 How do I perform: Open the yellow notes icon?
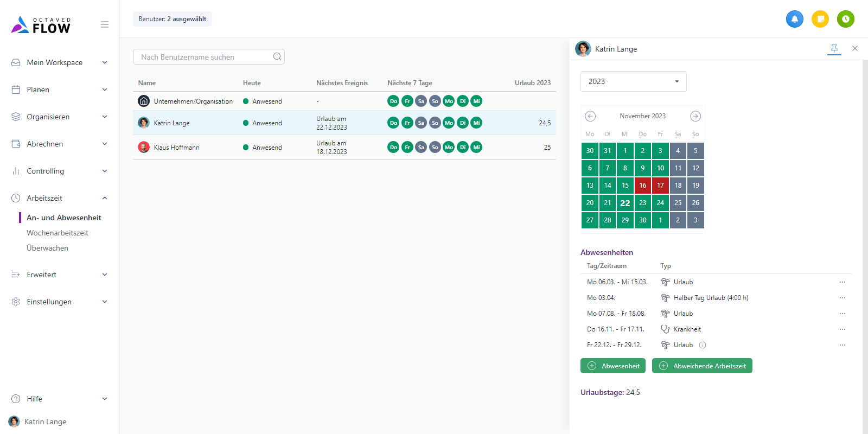click(820, 19)
